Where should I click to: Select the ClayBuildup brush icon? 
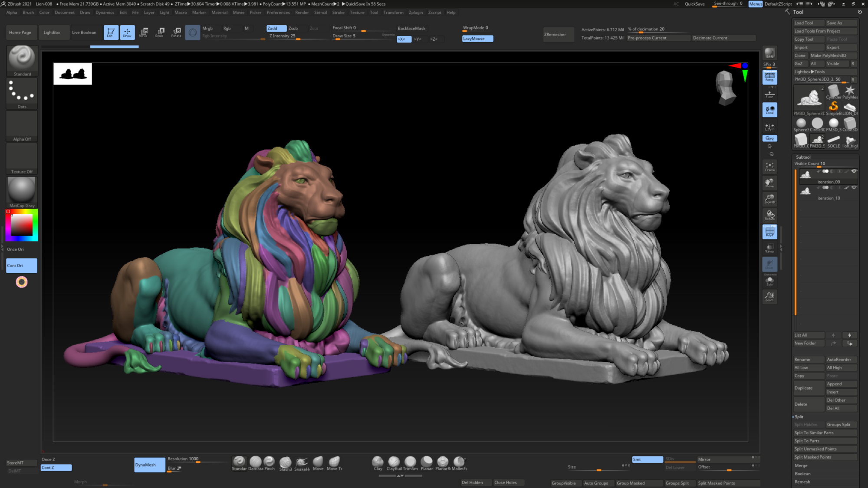coord(394,462)
